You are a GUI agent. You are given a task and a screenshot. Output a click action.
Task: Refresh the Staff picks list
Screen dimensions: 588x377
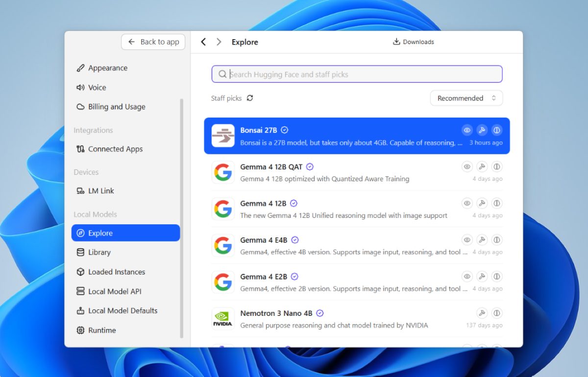pos(250,98)
